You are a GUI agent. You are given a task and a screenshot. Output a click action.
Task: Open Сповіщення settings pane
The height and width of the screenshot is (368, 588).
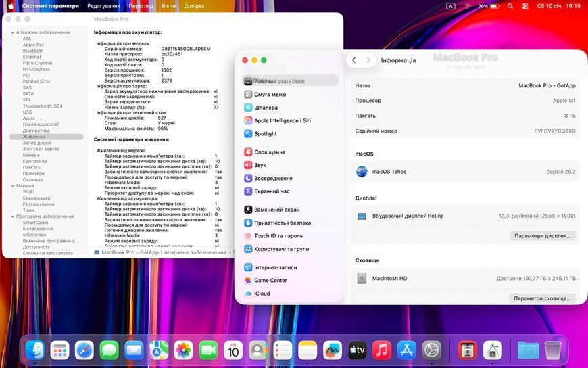291,152
